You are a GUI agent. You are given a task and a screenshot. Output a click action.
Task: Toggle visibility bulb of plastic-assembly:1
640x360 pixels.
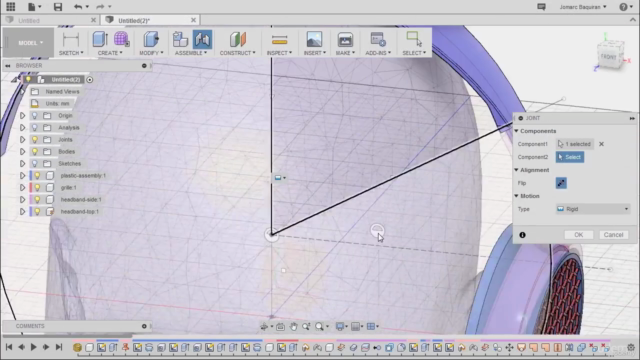click(37, 176)
